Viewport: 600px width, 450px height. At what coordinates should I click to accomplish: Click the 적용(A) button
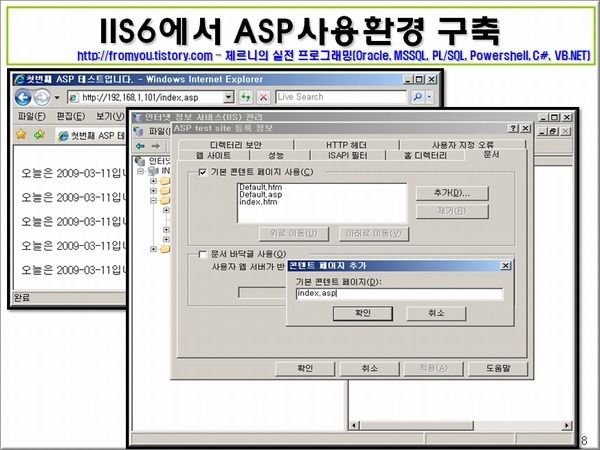(433, 368)
